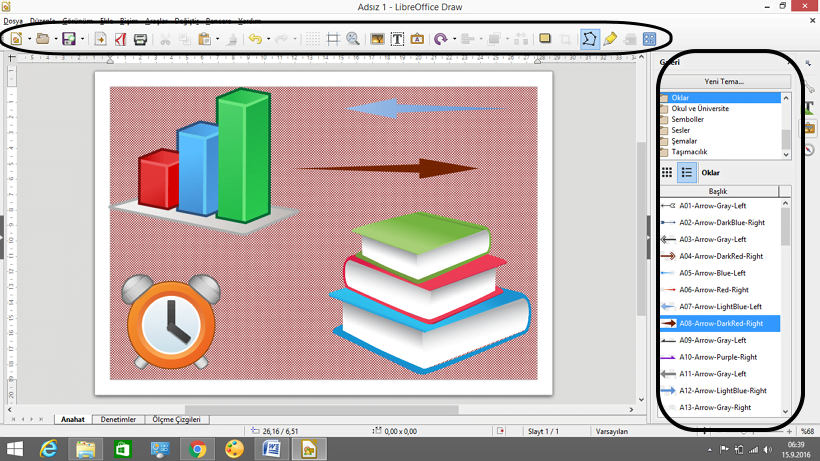Expand the Paste dropdown arrow
The width and height of the screenshot is (820, 461).
click(217, 40)
